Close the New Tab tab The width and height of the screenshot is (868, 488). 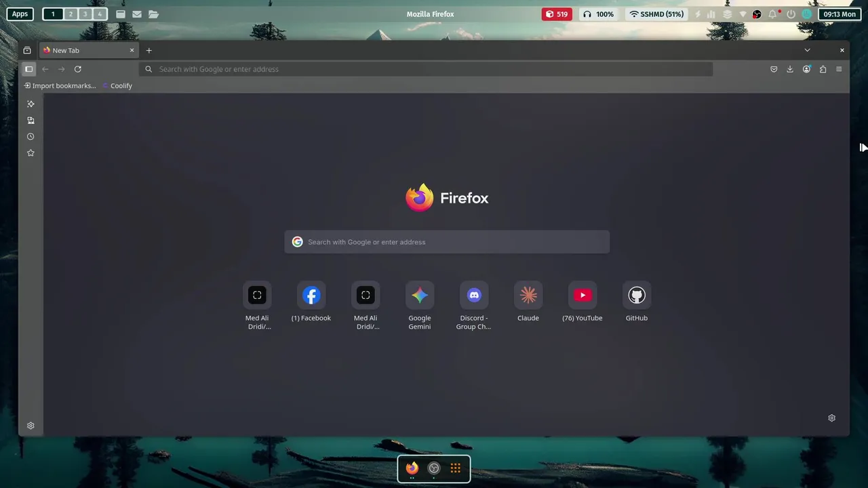(132, 50)
